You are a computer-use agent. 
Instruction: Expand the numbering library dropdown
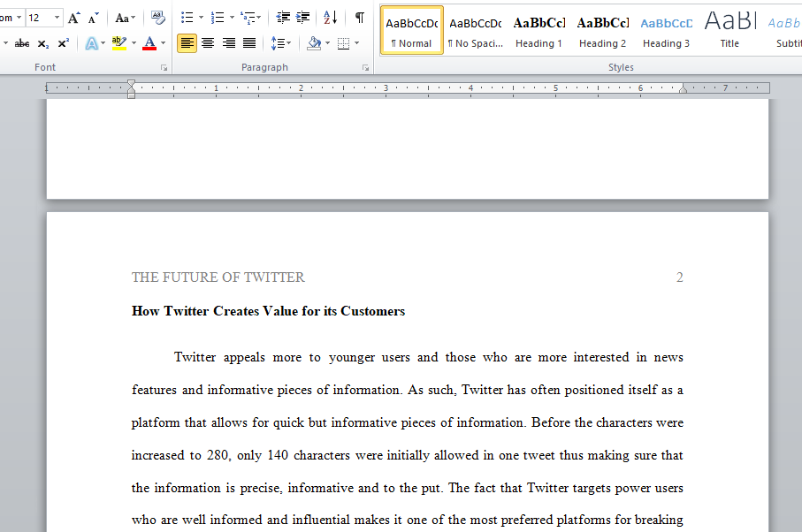tap(231, 18)
